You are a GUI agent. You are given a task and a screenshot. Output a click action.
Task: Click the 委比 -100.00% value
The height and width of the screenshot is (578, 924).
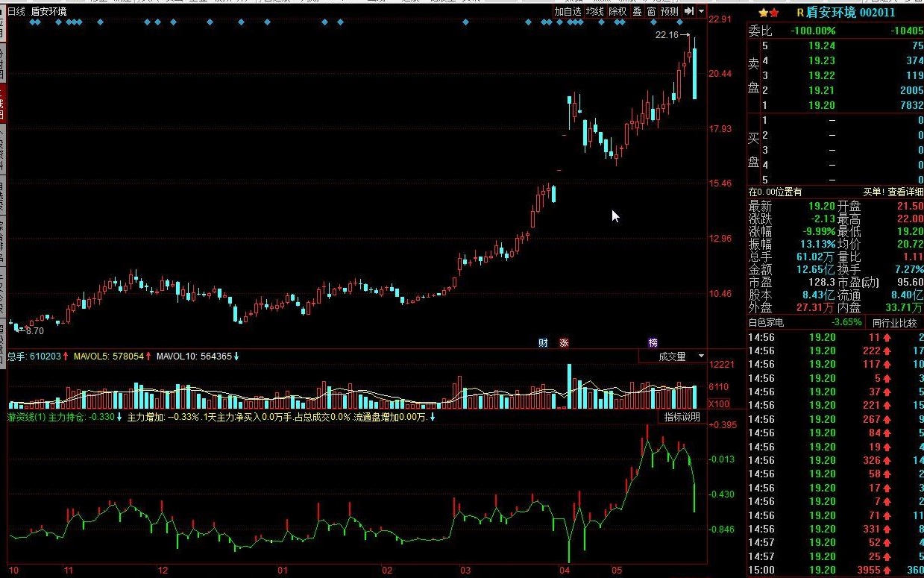(811, 31)
